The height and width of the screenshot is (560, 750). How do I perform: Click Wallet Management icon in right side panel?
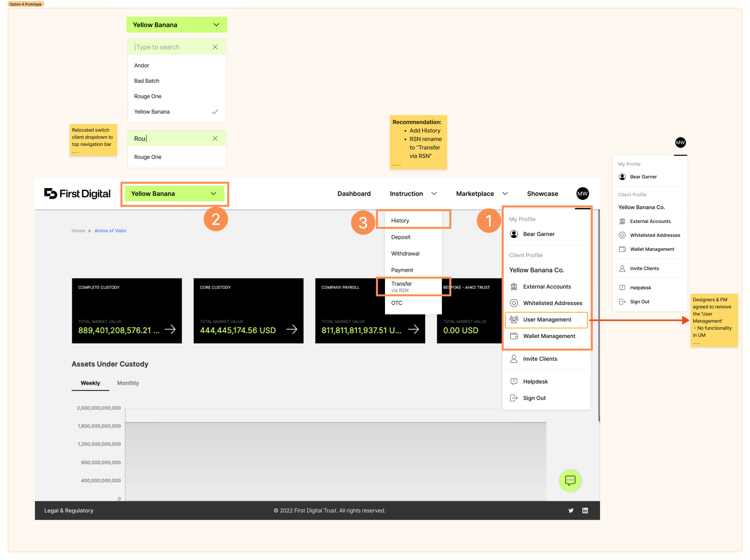click(622, 249)
